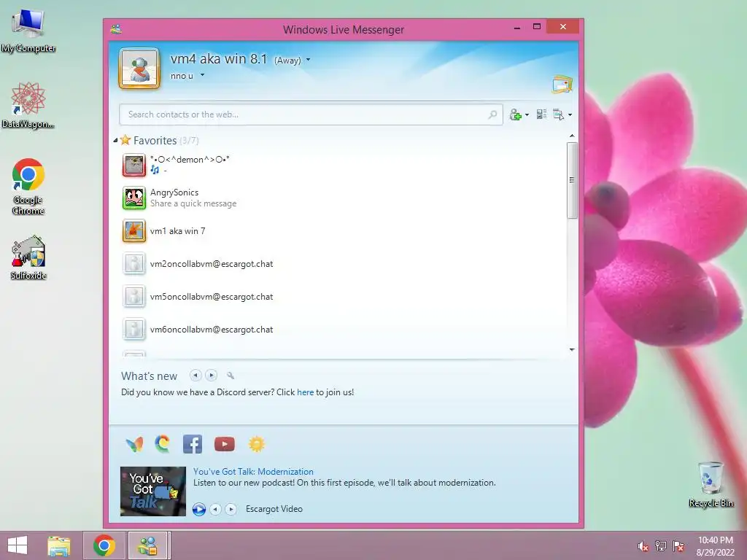Go to previous What's new item
The height and width of the screenshot is (560, 747).
196,376
